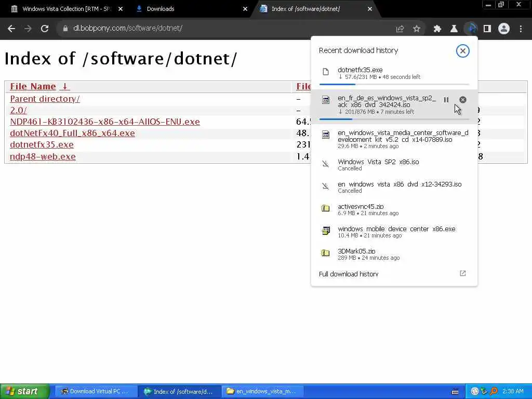Image resolution: width=532 pixels, height=399 pixels.
Task: Pause the windows_vista_sp2 iso download
Action: [446, 100]
